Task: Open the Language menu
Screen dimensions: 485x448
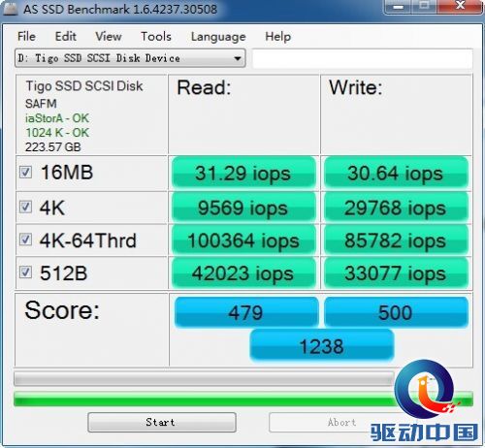Action: pyautogui.click(x=218, y=37)
